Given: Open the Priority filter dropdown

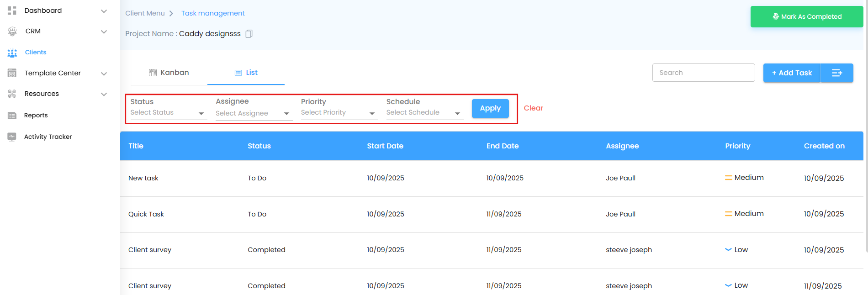Looking at the screenshot, I should [x=339, y=113].
